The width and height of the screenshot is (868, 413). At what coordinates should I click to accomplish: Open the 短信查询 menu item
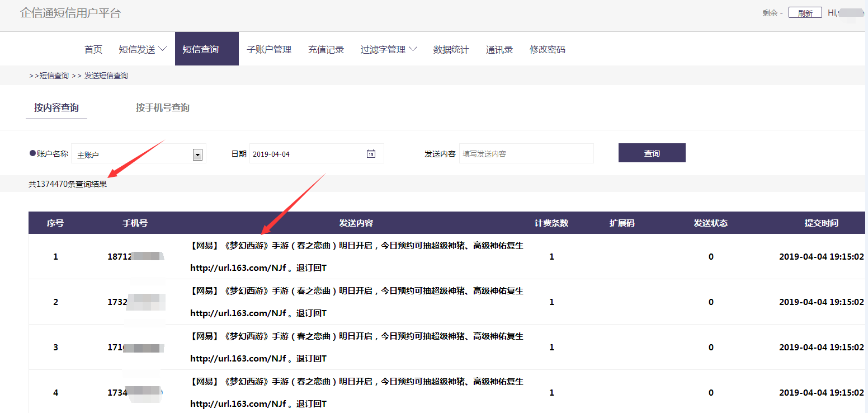coord(201,49)
